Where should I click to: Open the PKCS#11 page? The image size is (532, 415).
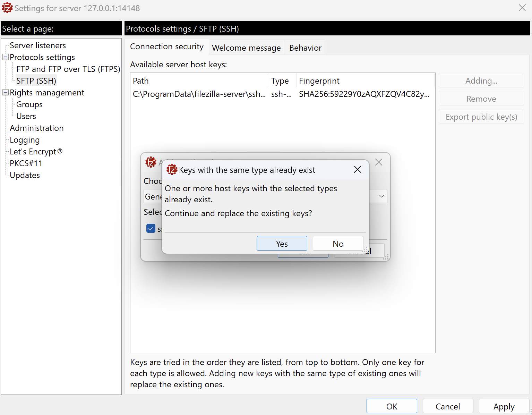coord(26,163)
